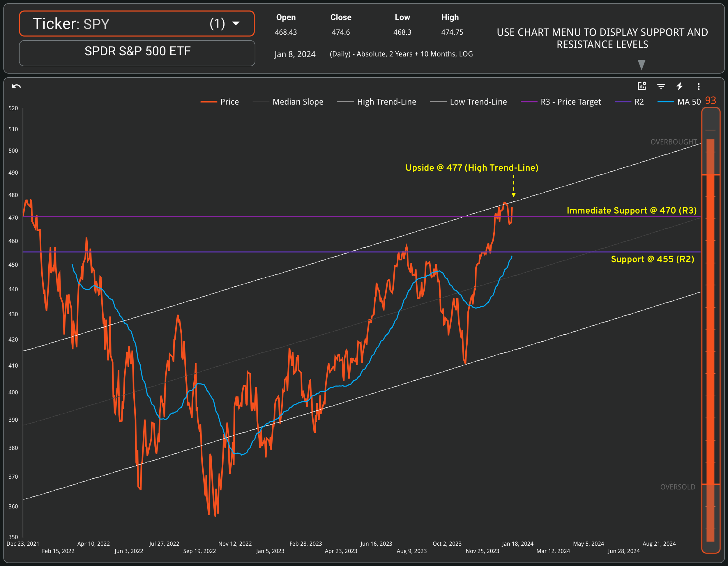Click the gauge value 93
The height and width of the screenshot is (566, 728).
click(x=711, y=100)
